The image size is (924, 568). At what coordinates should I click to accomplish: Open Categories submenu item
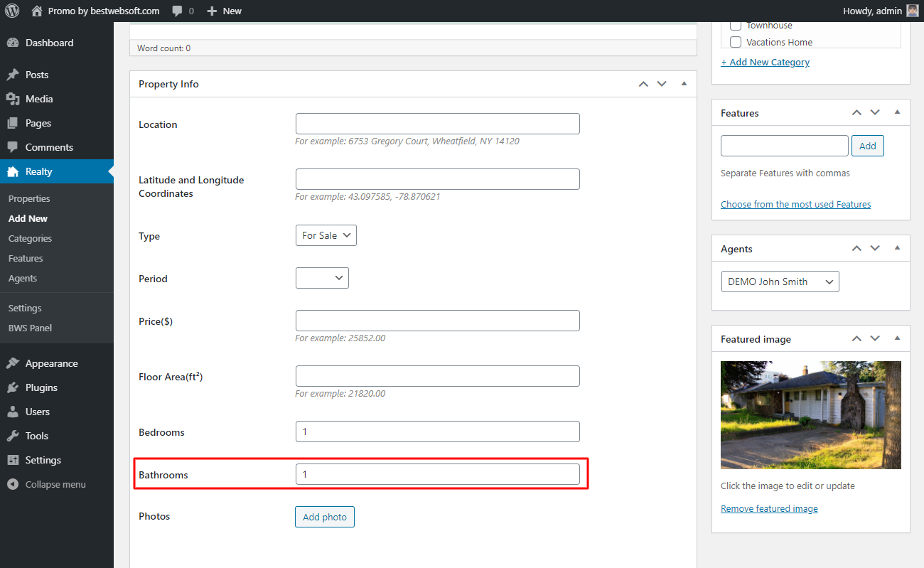click(30, 238)
